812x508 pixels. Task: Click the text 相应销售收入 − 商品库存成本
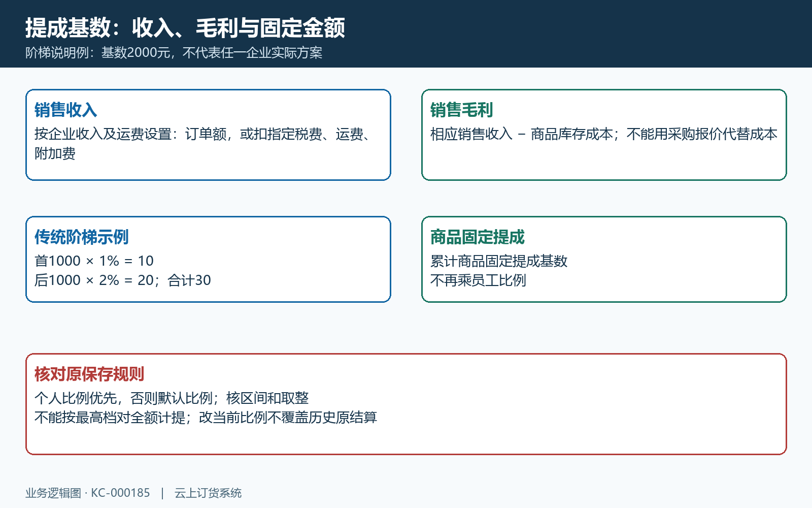click(522, 134)
